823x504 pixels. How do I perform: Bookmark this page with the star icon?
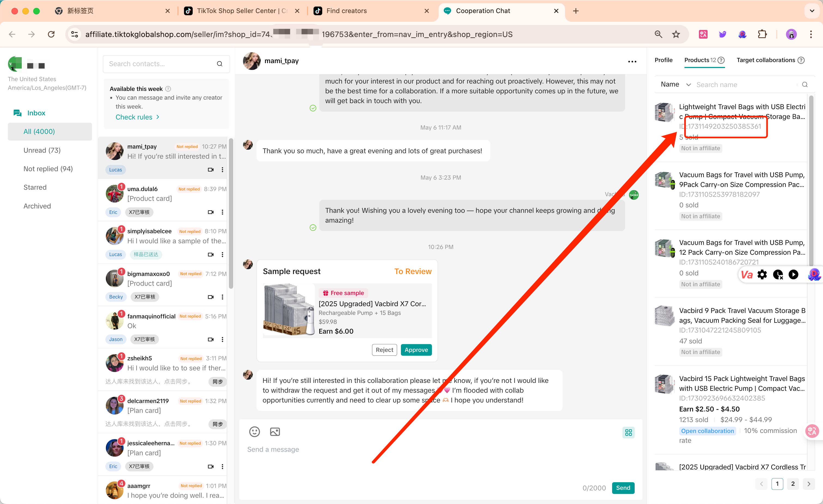(x=676, y=34)
